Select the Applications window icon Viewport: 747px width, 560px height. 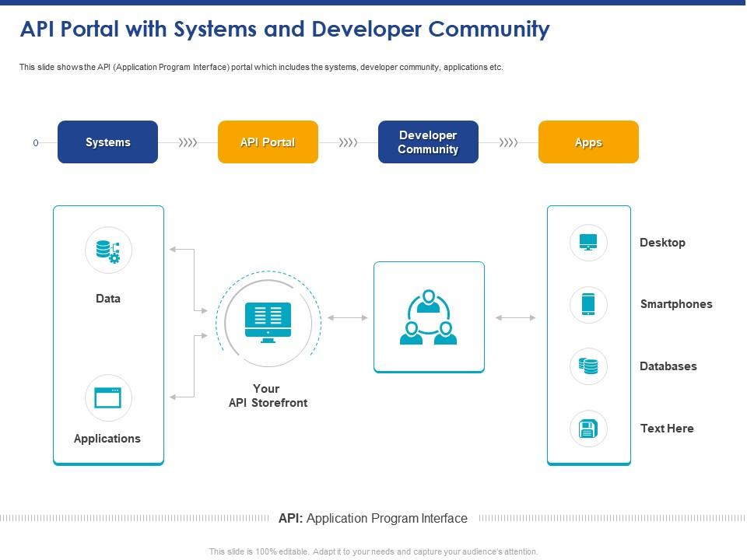click(108, 398)
